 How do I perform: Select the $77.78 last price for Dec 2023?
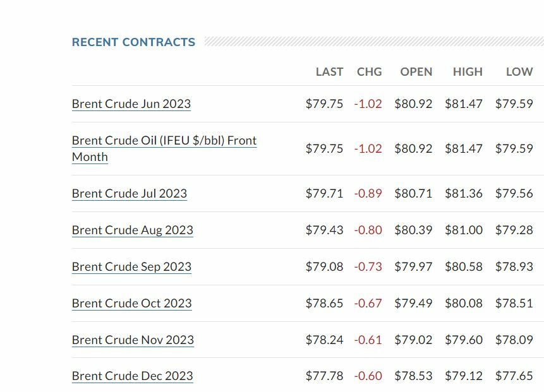coord(324,376)
